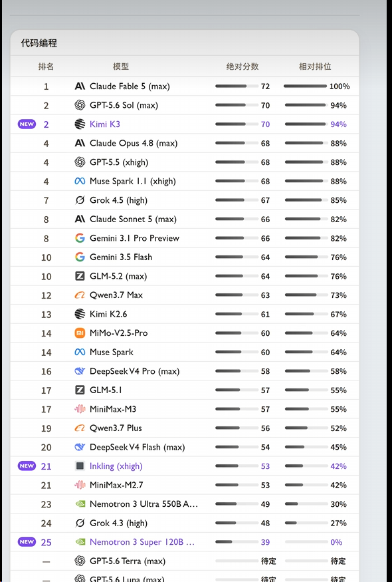
Task: Sort by the 绝对分数 column header
Action: (243, 67)
